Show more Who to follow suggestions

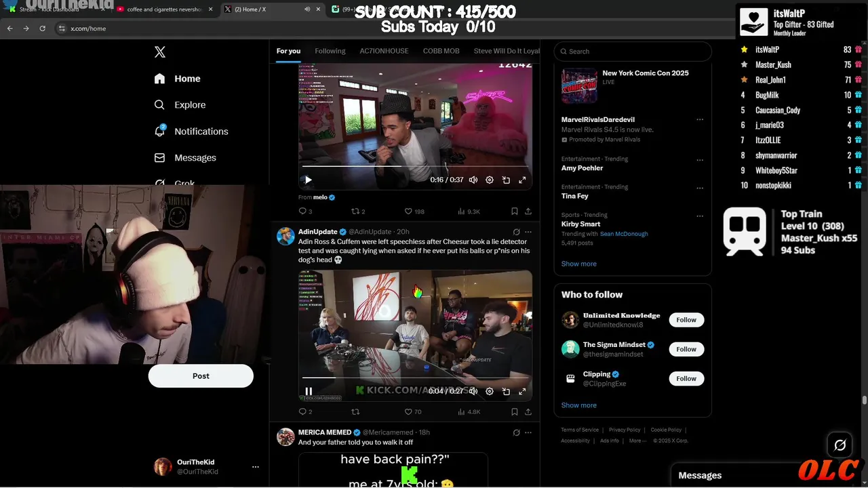pos(579,405)
